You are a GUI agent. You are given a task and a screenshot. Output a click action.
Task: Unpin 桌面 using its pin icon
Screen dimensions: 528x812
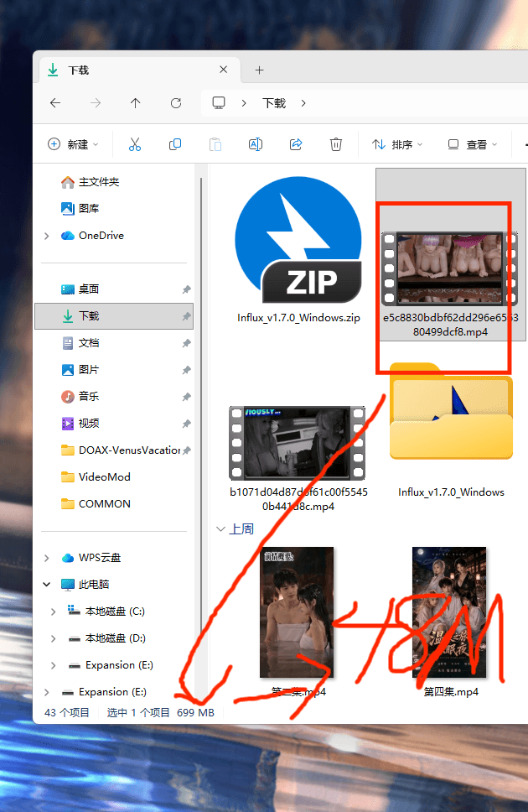[x=186, y=289]
